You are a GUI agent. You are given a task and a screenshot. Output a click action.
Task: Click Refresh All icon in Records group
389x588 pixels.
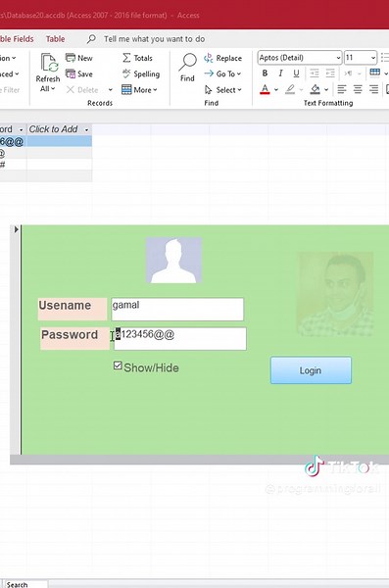(49, 63)
